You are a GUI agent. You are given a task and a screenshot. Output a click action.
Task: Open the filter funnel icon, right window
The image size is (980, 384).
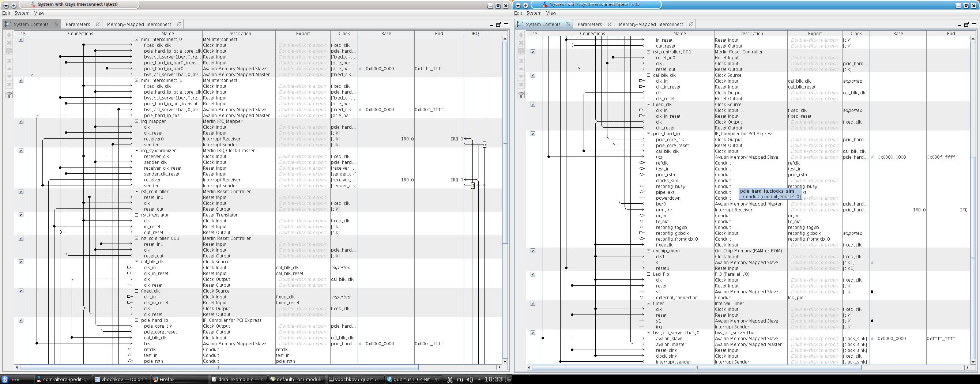click(521, 95)
